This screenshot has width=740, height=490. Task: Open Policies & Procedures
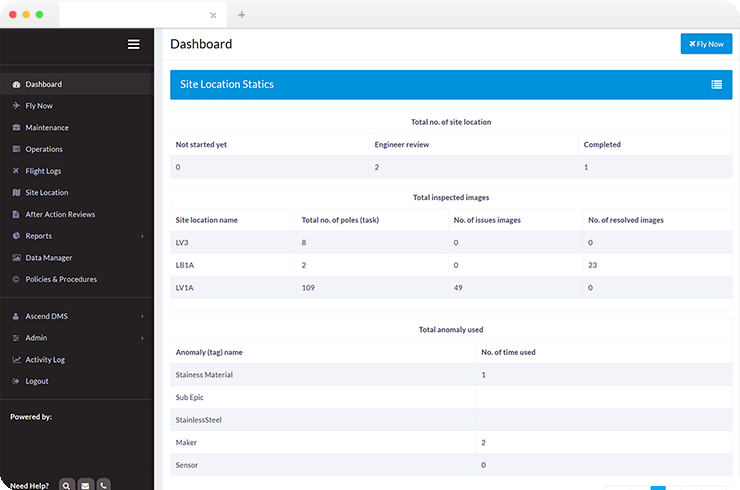coord(77,279)
